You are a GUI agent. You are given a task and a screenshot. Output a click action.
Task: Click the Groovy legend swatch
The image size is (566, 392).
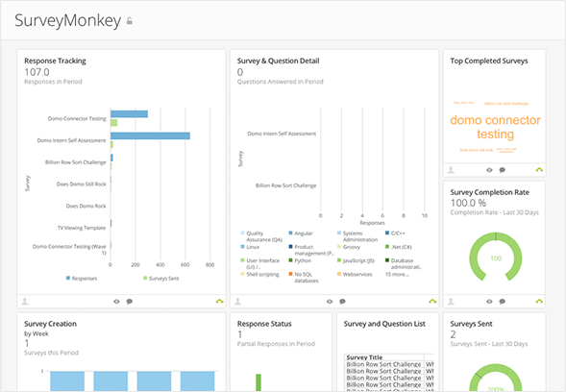pos(339,247)
